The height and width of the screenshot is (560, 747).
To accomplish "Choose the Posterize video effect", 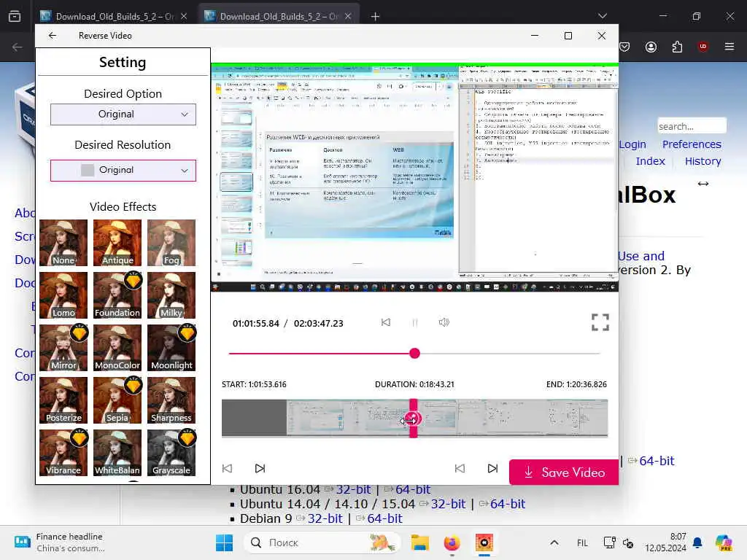I will pos(63,400).
